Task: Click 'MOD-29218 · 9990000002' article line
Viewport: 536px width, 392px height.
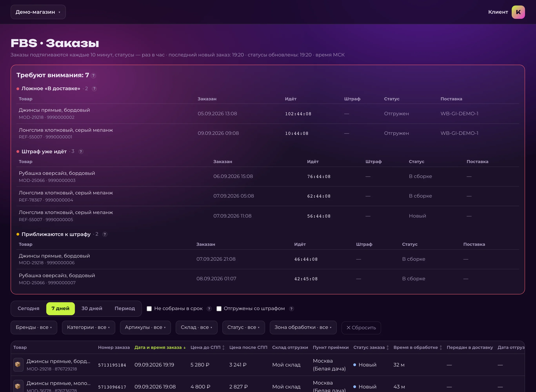Action: [46, 117]
